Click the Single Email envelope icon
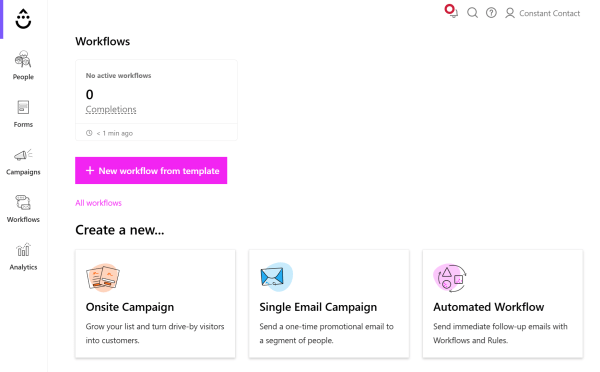The image size is (600, 372). click(x=276, y=277)
